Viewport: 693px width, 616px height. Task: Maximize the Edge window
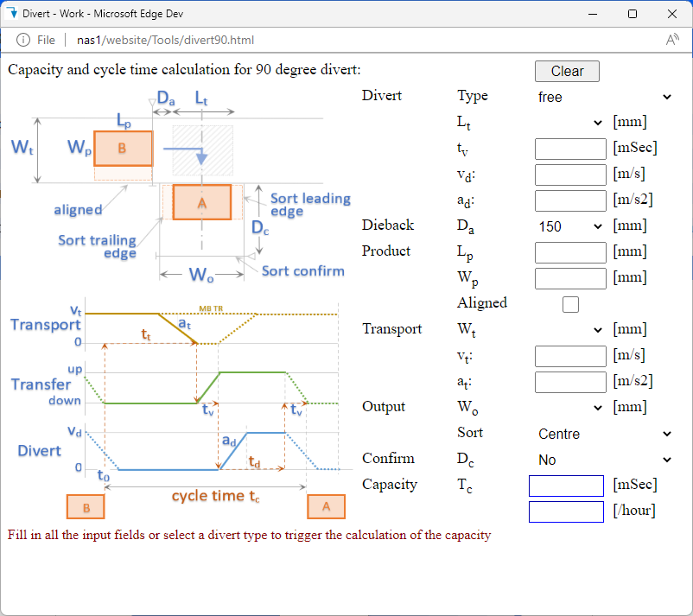click(x=633, y=14)
